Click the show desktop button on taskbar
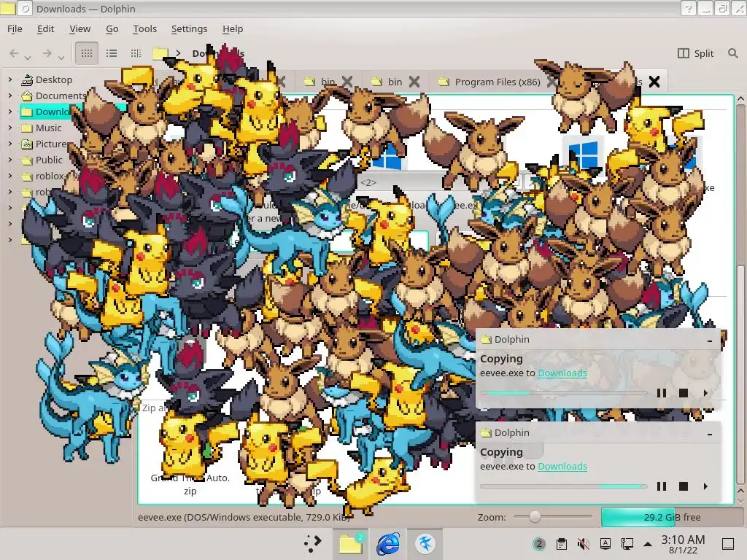 (727, 544)
